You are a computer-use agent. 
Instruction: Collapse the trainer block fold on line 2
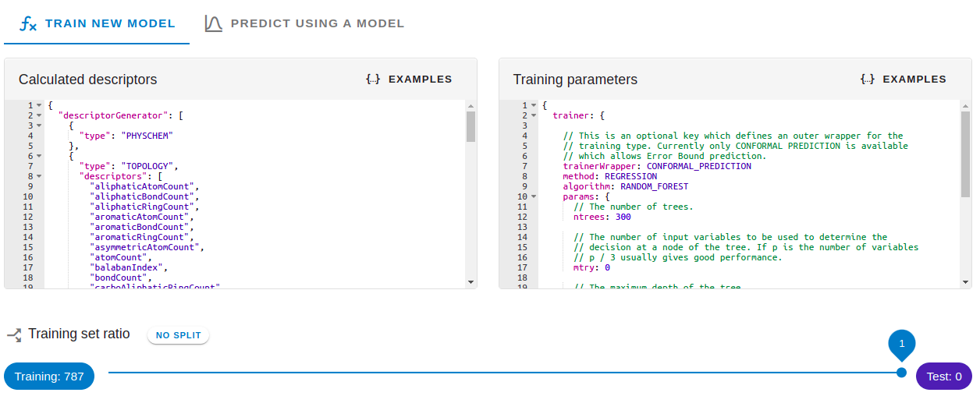(x=534, y=115)
